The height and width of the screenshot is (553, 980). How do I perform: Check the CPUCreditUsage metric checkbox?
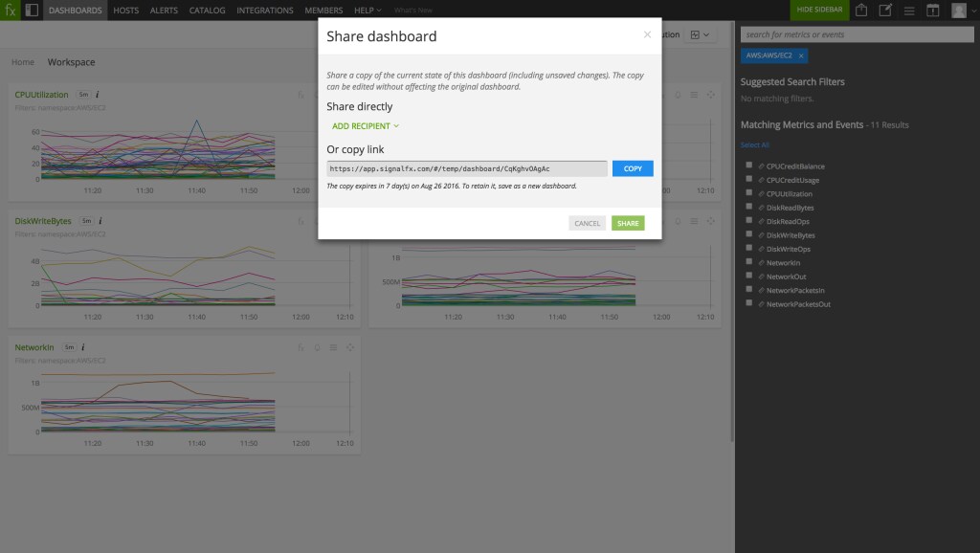click(x=748, y=179)
